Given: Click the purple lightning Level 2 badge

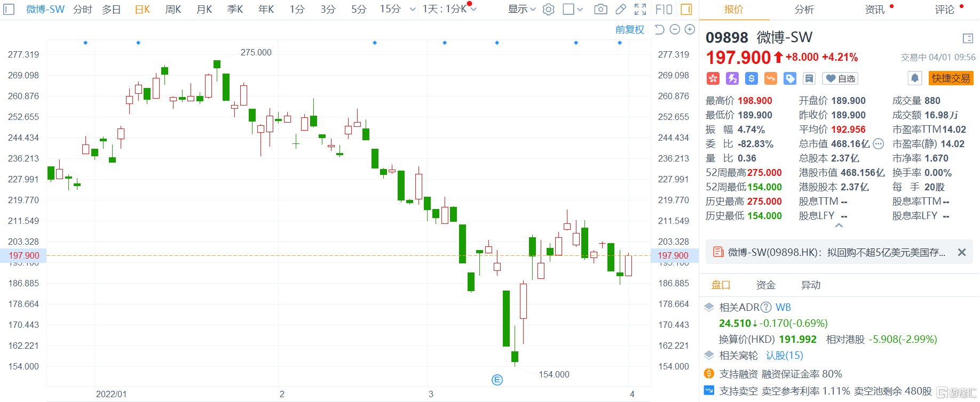Looking at the screenshot, I should [x=732, y=78].
